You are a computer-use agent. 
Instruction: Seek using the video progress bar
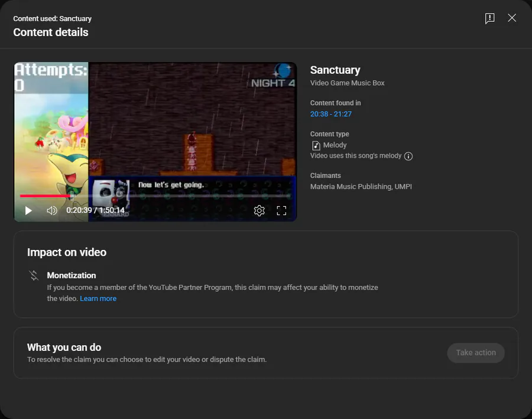[x=155, y=196]
